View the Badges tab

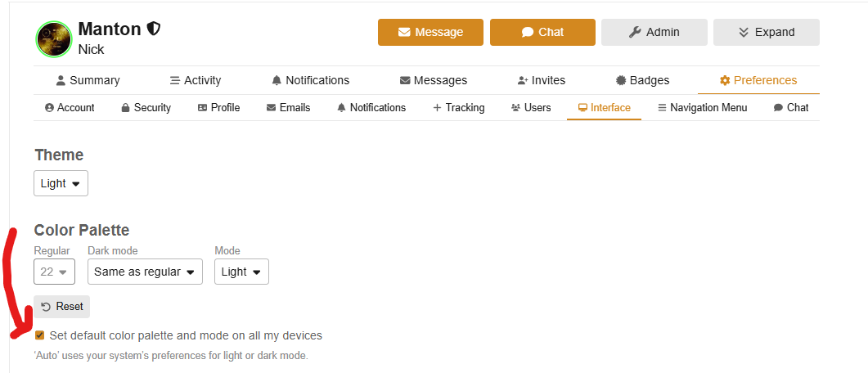tap(643, 80)
